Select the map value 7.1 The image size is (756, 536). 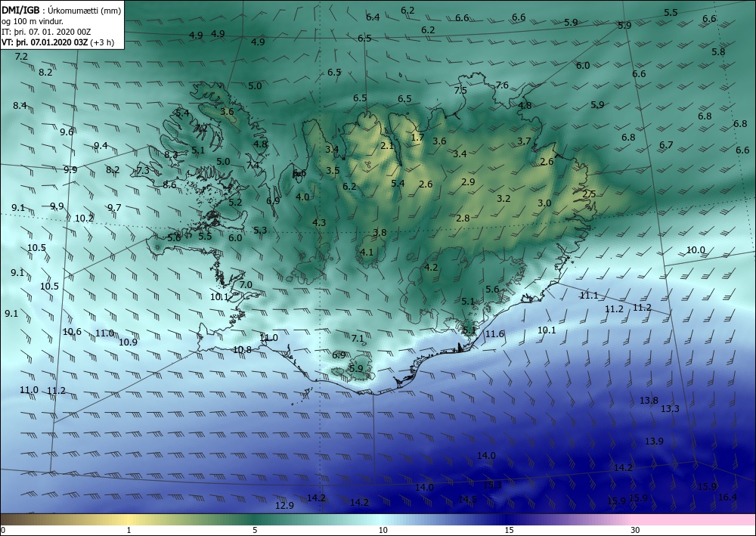(x=358, y=339)
